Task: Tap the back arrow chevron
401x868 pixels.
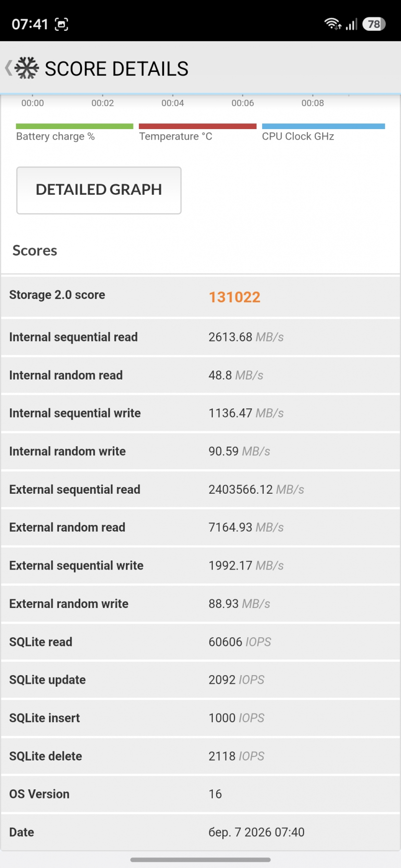Action: click(x=8, y=68)
